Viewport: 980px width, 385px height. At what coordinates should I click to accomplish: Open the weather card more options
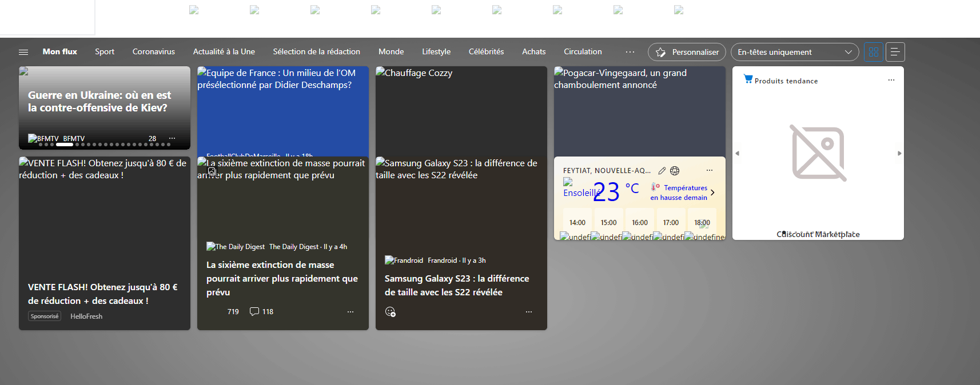pos(710,170)
